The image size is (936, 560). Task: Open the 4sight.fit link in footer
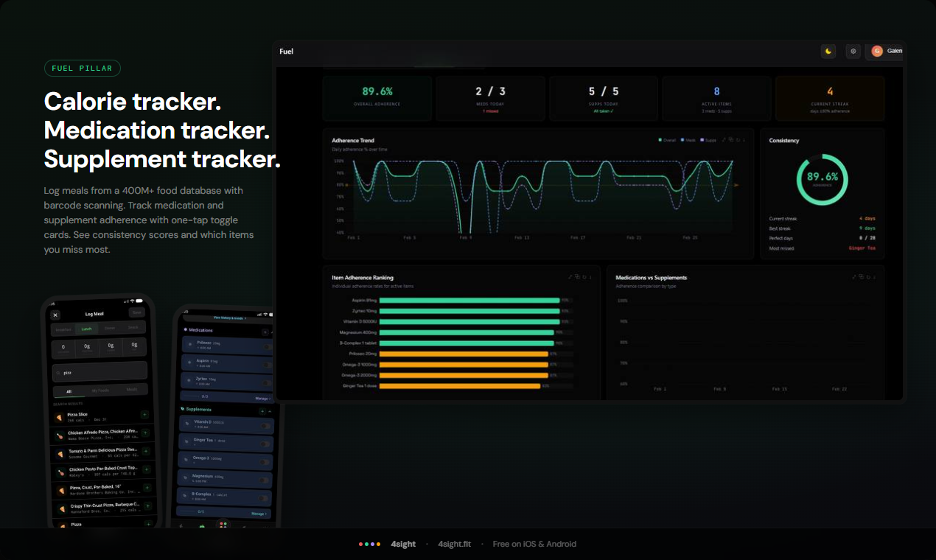[454, 544]
